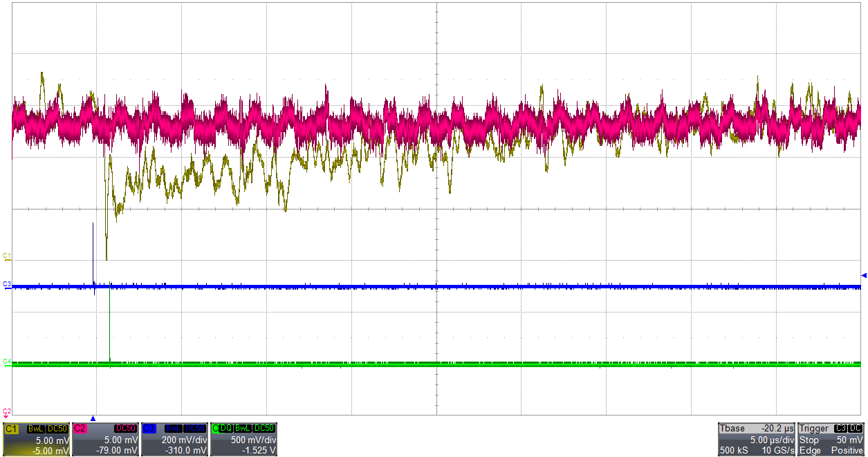Open the Tbase timebase descriptor box
This screenshot has width=868, height=457.
tap(757, 439)
